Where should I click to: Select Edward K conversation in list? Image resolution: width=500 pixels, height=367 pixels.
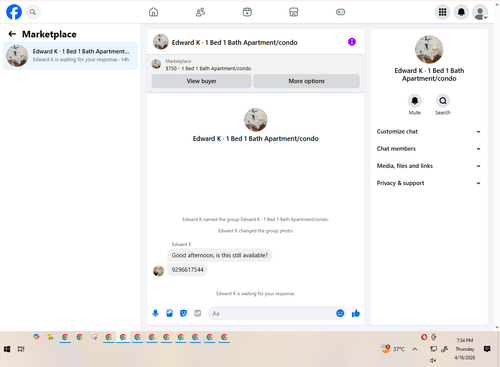point(70,56)
